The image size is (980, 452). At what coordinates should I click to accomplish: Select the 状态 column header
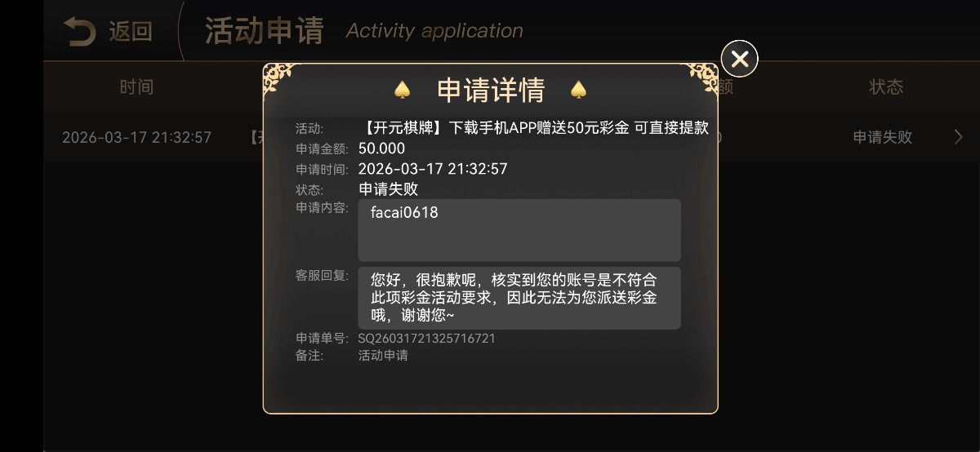886,86
